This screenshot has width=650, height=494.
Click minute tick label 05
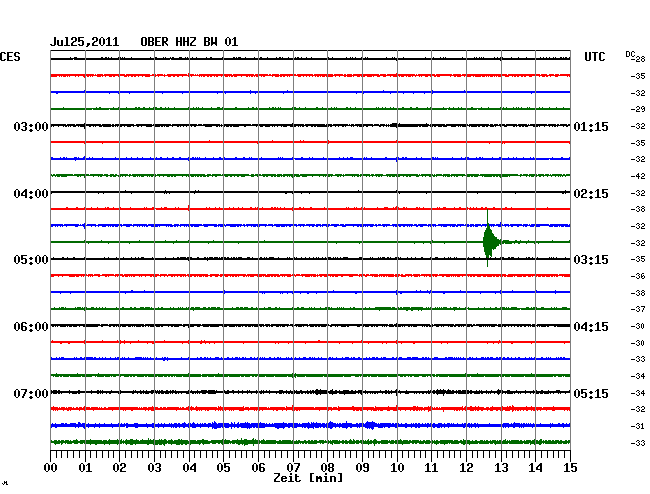[x=223, y=467]
